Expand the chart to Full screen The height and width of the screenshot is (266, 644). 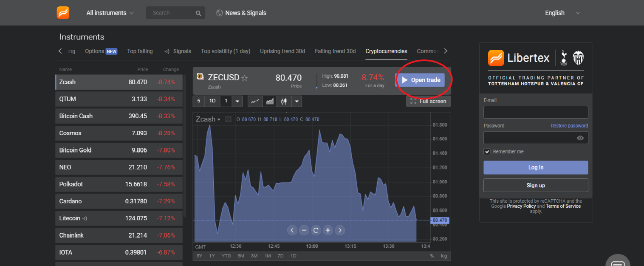[x=428, y=101]
